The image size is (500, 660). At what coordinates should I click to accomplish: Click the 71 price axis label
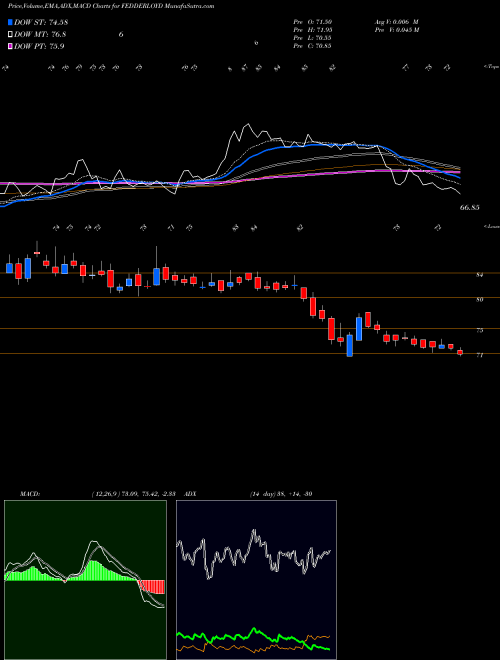(x=479, y=355)
